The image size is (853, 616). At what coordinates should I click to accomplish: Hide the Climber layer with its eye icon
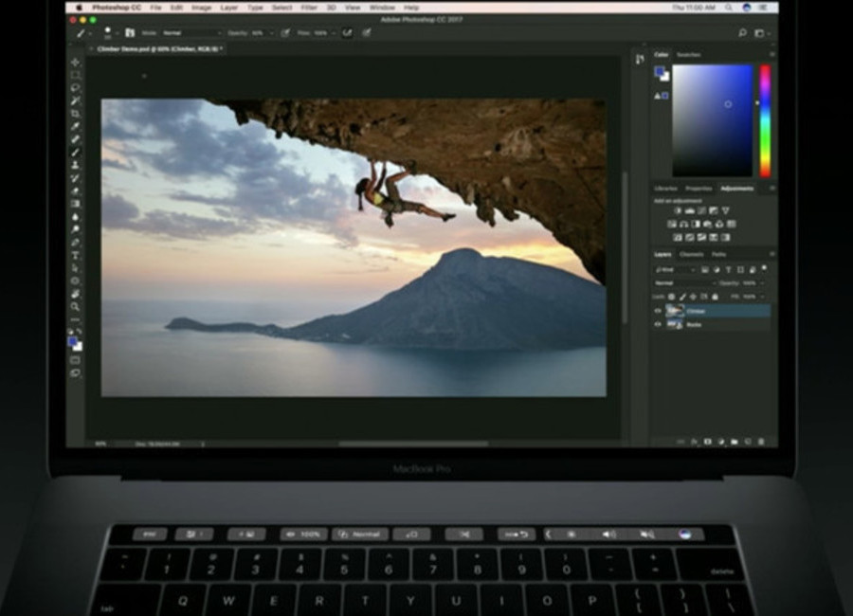pos(658,311)
